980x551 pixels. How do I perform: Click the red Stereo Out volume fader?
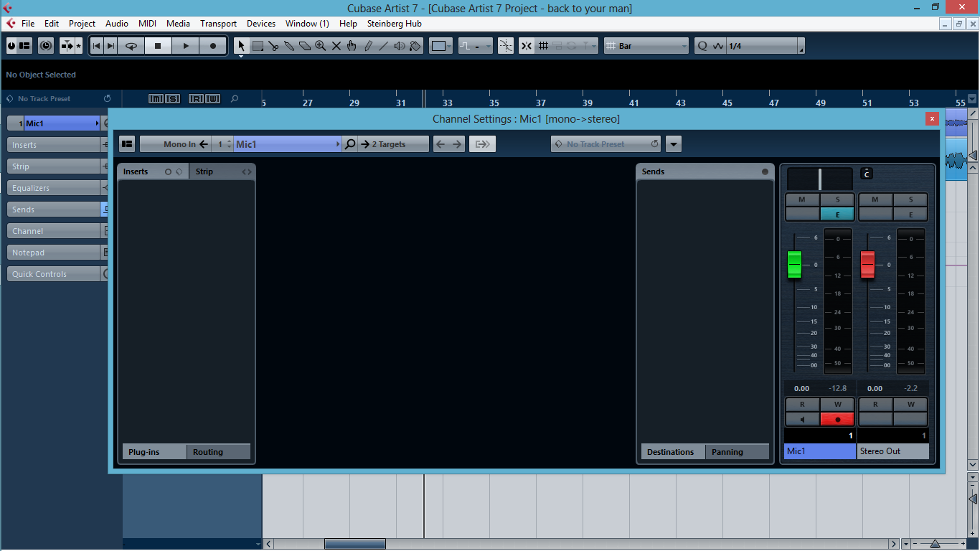coord(867,265)
